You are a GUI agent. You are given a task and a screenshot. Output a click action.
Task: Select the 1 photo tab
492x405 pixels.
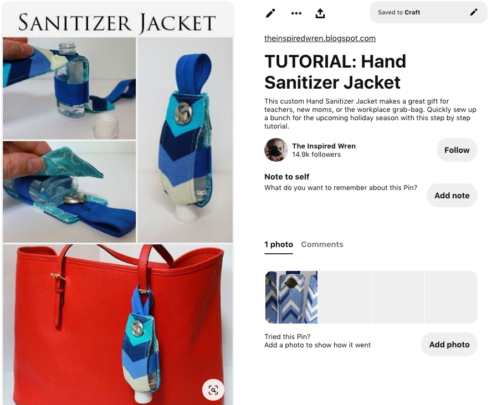tap(279, 244)
